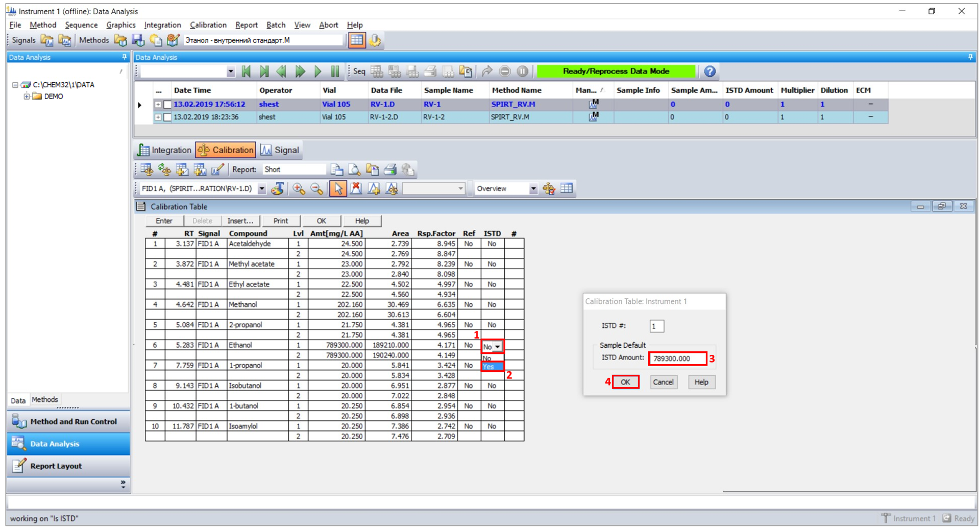Select the pointer cursor tool icon

pyautogui.click(x=337, y=189)
